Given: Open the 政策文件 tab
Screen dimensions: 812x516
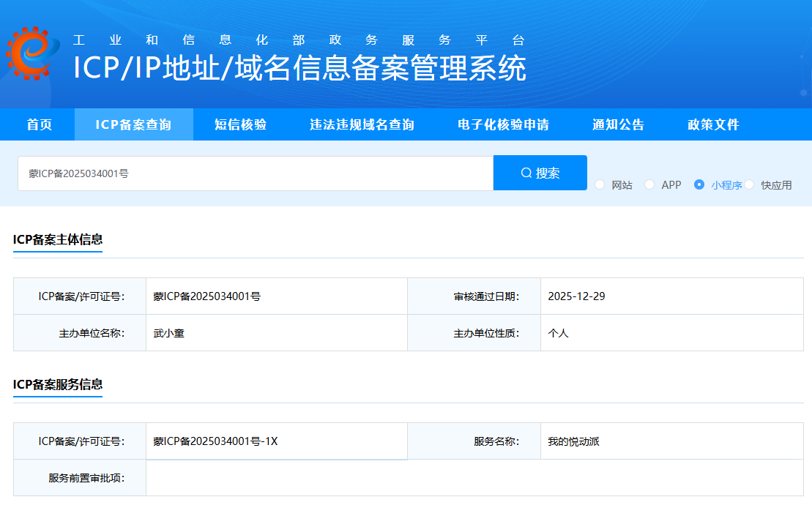Looking at the screenshot, I should pos(714,124).
